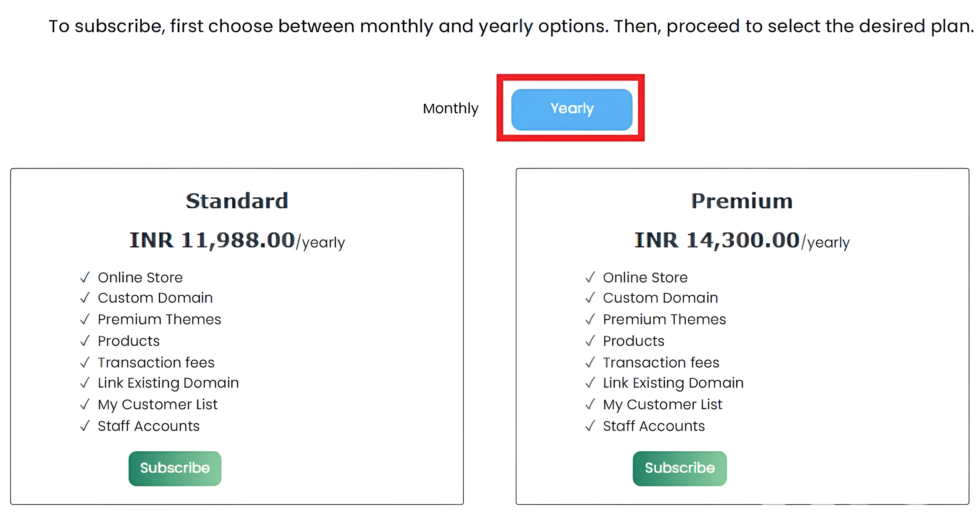Click checkmark next to Standard's Premium Themes
The height and width of the screenshot is (517, 980).
85,319
